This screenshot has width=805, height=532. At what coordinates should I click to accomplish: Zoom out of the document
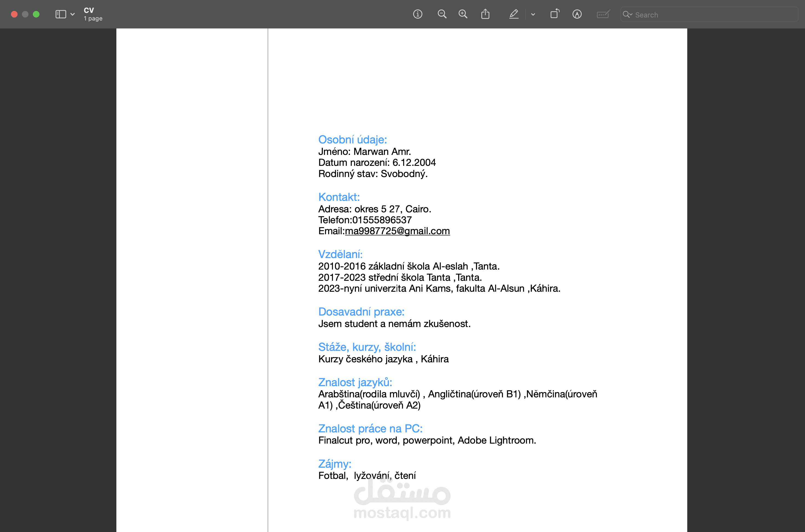442,14
